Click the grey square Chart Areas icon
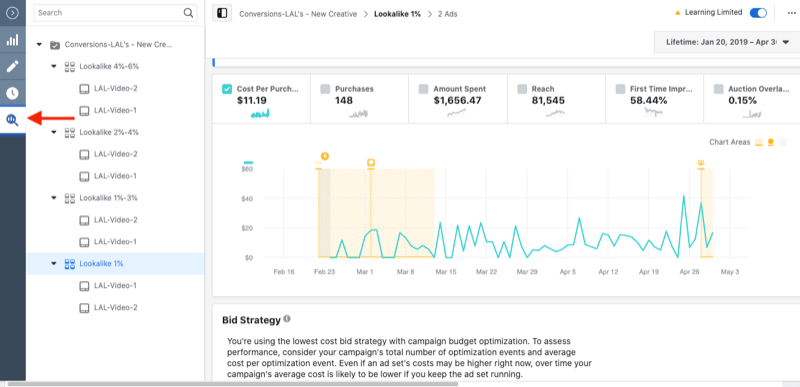Image resolution: width=800 pixels, height=387 pixels. tap(783, 142)
